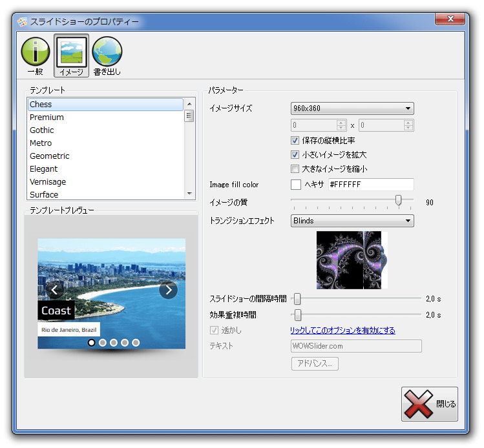Close the dialog via title bar X
484x448 pixels.
point(450,19)
